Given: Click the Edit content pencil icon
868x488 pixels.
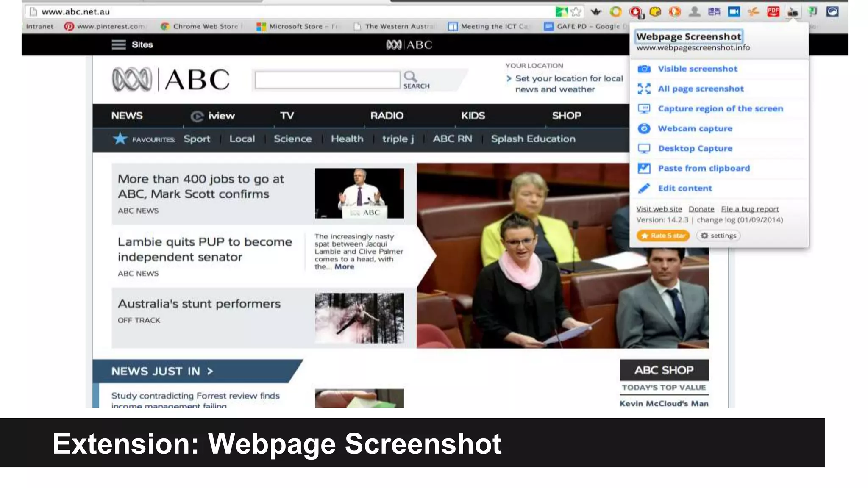Looking at the screenshot, I should (644, 188).
